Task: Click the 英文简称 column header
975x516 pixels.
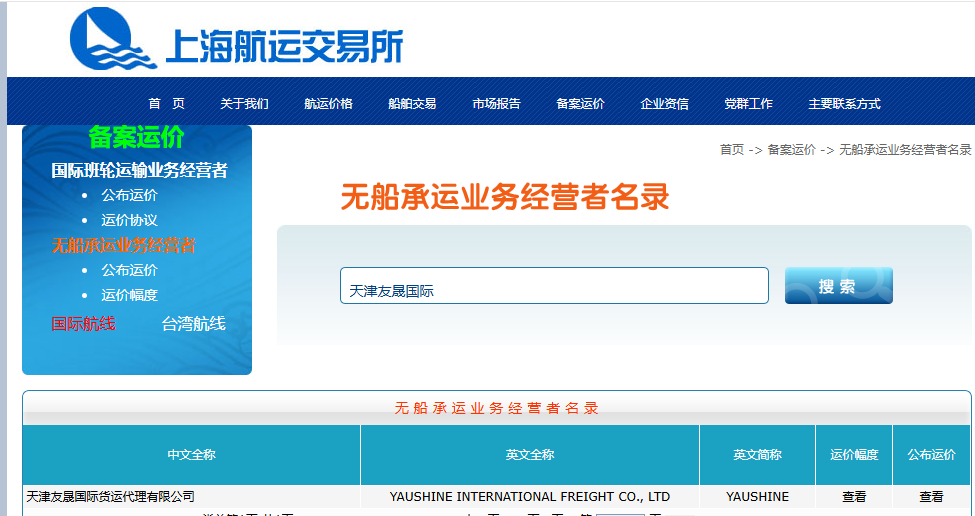Action: pos(757,455)
